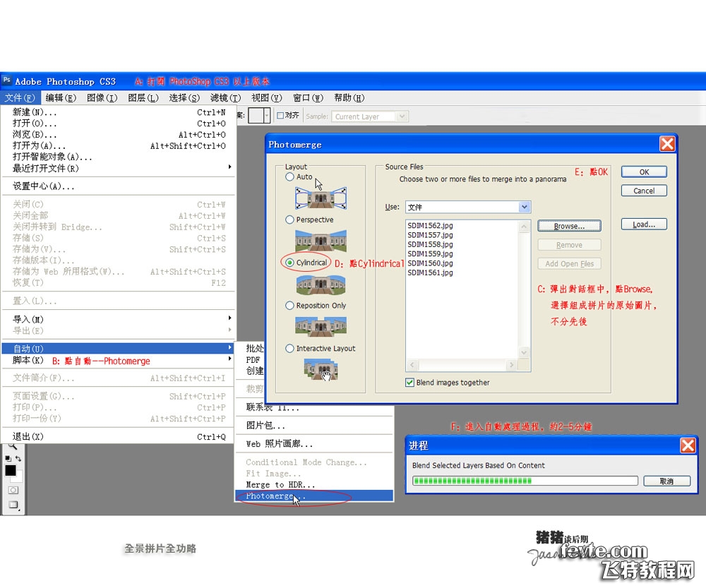Select SDIM1561.jpg in source files
Screen dimensions: 706x588
point(430,273)
